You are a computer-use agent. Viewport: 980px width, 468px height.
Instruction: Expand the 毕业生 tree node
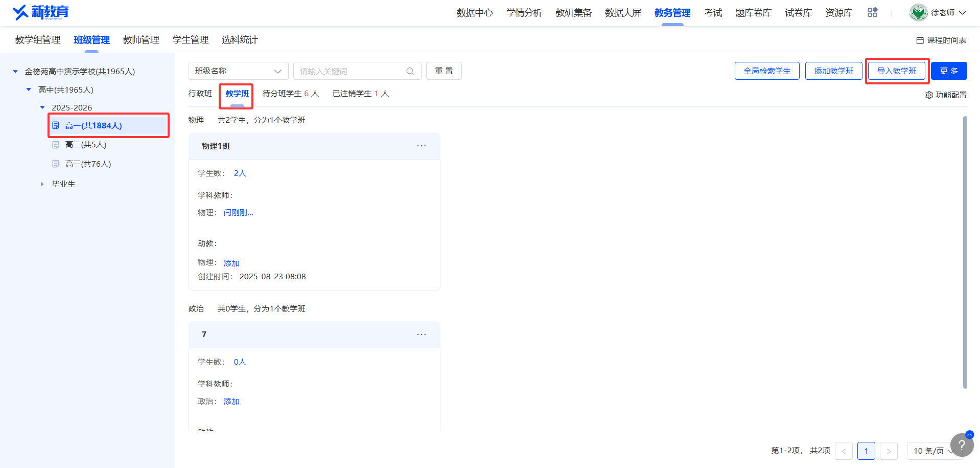click(x=42, y=184)
